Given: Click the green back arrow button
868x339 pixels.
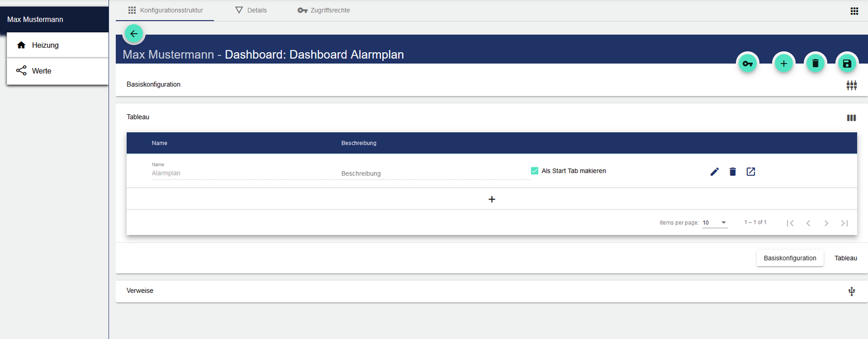Looking at the screenshot, I should click(x=133, y=34).
